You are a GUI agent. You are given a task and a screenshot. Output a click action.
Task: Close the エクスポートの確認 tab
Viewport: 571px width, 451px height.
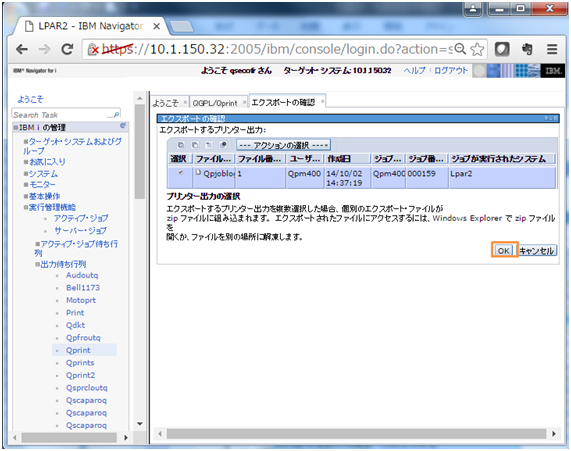[x=322, y=102]
